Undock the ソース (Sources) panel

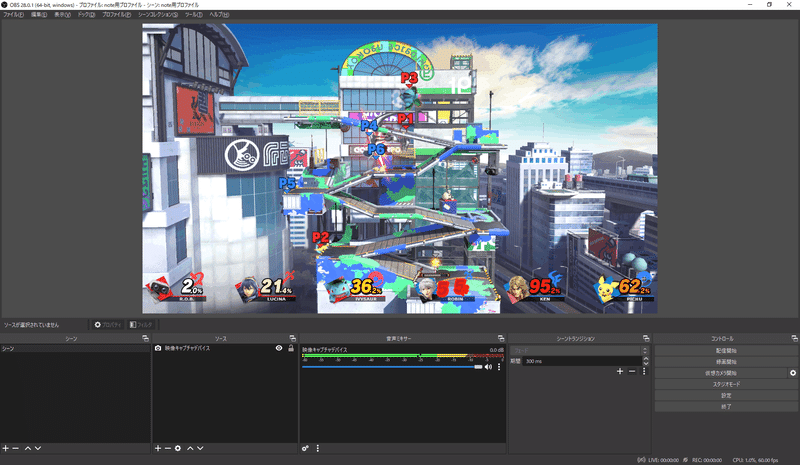click(292, 338)
